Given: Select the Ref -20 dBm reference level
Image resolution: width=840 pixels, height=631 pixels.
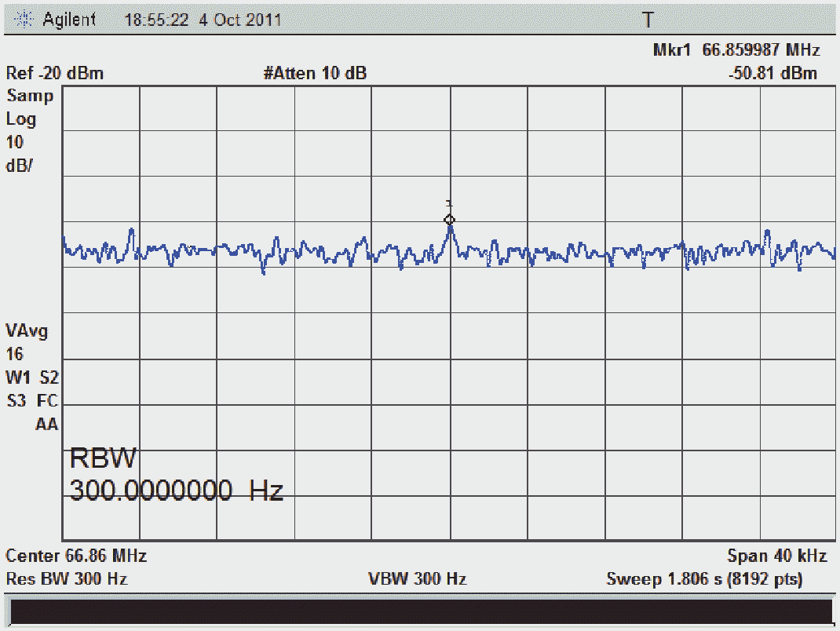Looking at the screenshot, I should pyautogui.click(x=55, y=74).
